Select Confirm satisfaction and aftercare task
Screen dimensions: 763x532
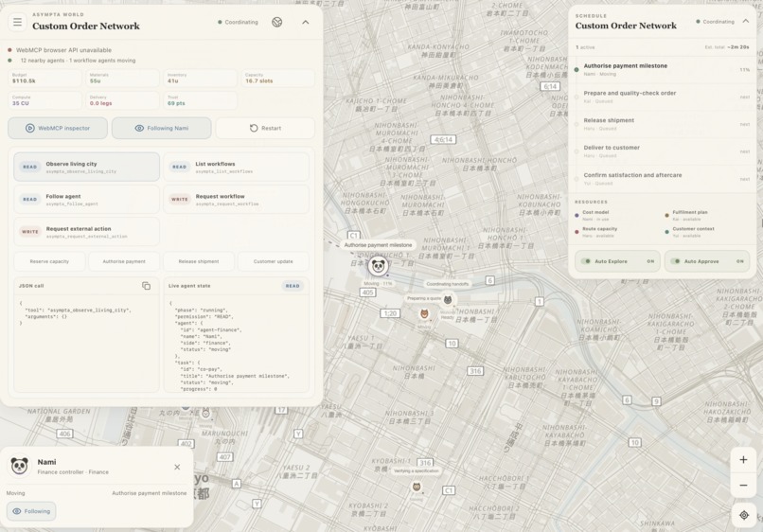pyautogui.click(x=663, y=179)
